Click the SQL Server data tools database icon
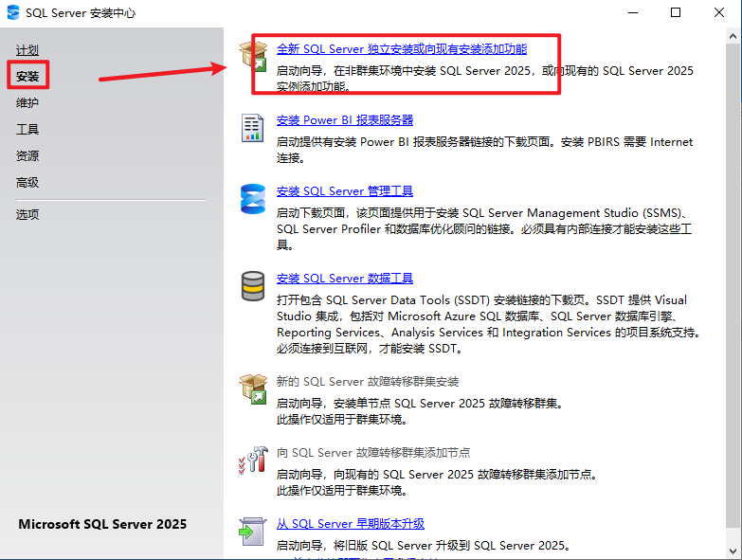 [253, 286]
